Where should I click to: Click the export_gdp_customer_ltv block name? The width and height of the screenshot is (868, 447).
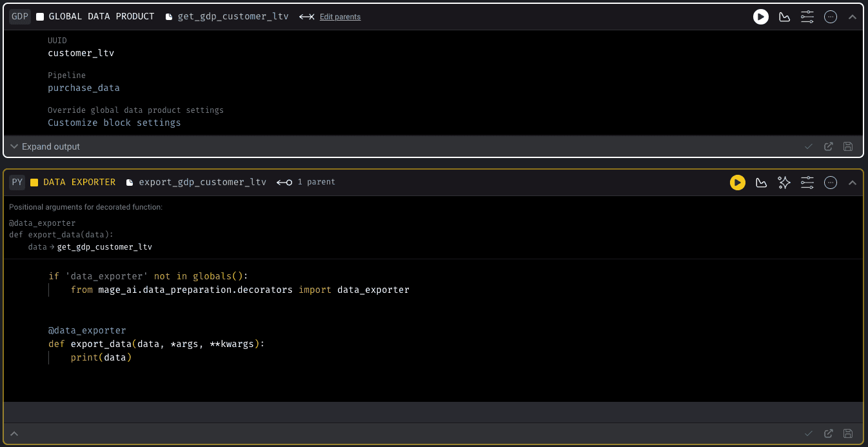(x=202, y=183)
